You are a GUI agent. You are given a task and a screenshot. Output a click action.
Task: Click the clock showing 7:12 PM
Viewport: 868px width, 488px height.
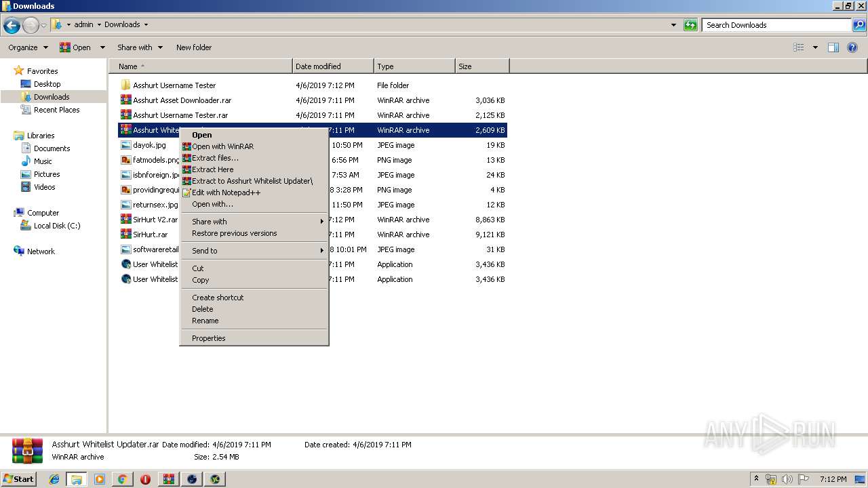pos(833,479)
